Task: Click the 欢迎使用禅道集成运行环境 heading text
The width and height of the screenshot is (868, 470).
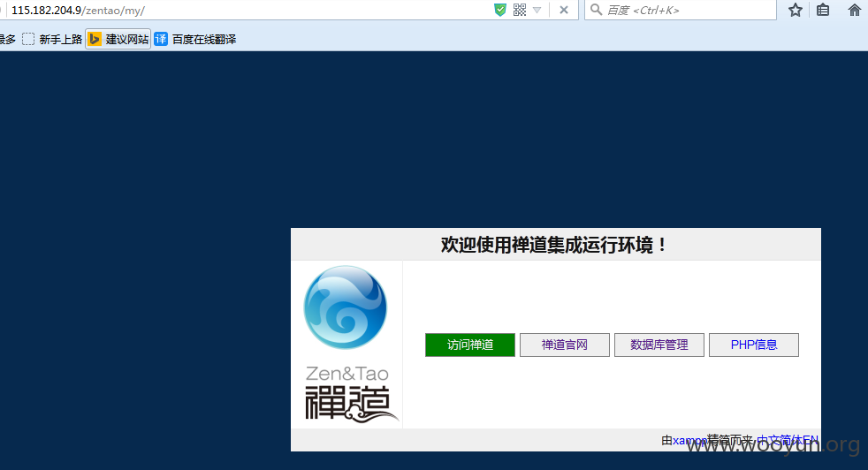Action: coord(555,245)
